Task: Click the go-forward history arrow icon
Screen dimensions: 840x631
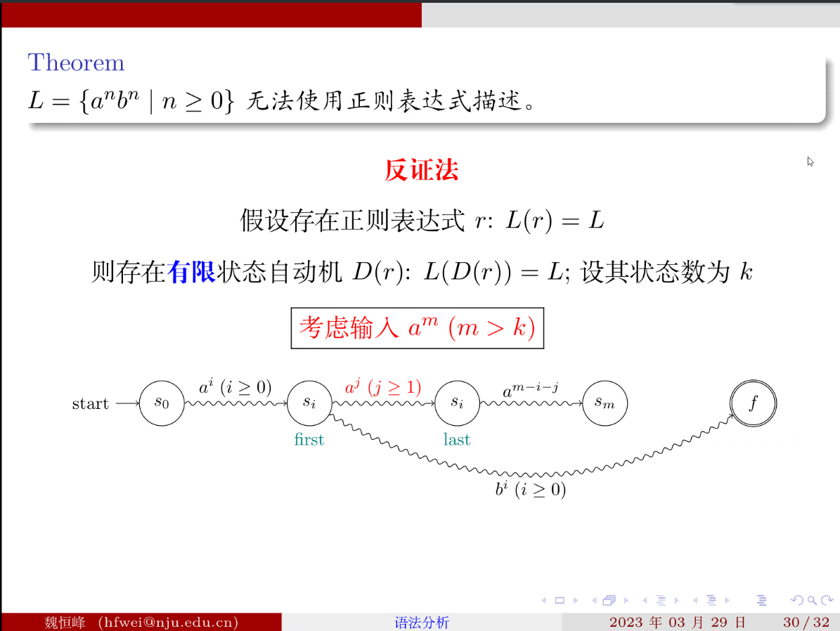Action: click(x=827, y=599)
